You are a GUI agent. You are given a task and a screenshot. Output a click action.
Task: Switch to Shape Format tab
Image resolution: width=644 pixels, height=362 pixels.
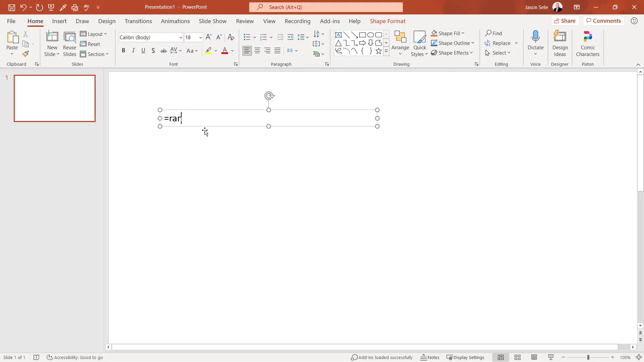click(387, 21)
